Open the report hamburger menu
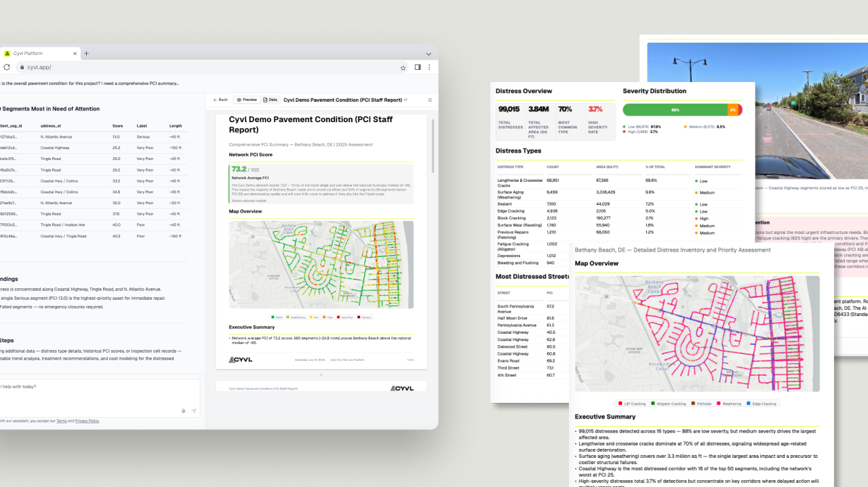The image size is (868, 487). (429, 100)
